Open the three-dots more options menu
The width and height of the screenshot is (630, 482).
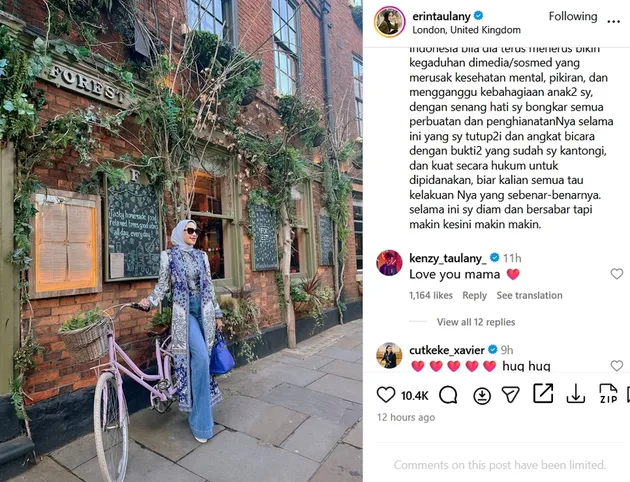click(x=614, y=22)
